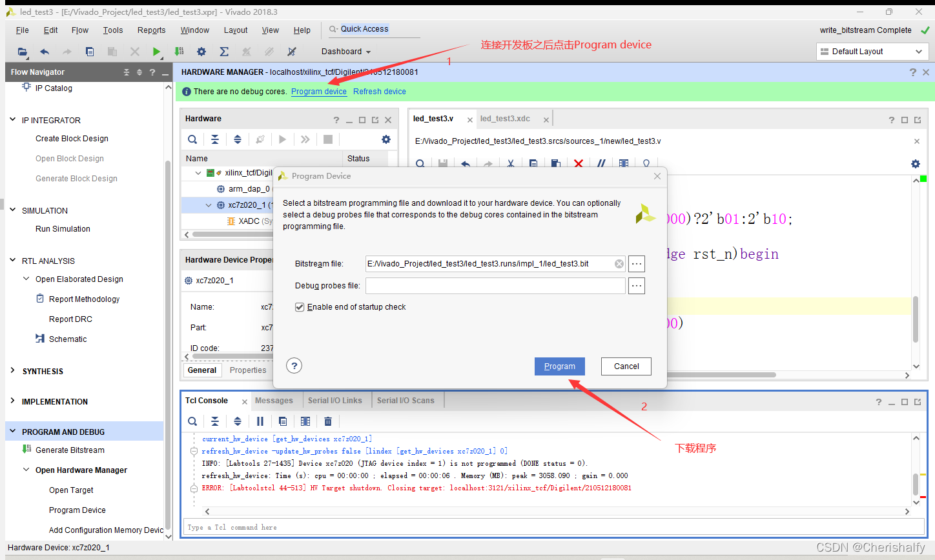The height and width of the screenshot is (560, 935).
Task: Open help question icon in Program Device dialog
Action: click(x=294, y=366)
